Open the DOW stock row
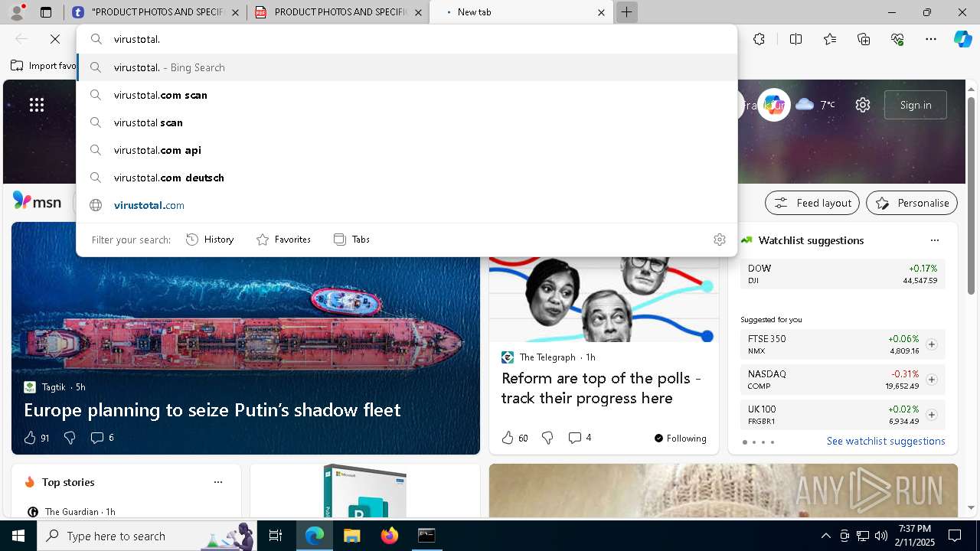This screenshot has width=980, height=551. 843,274
